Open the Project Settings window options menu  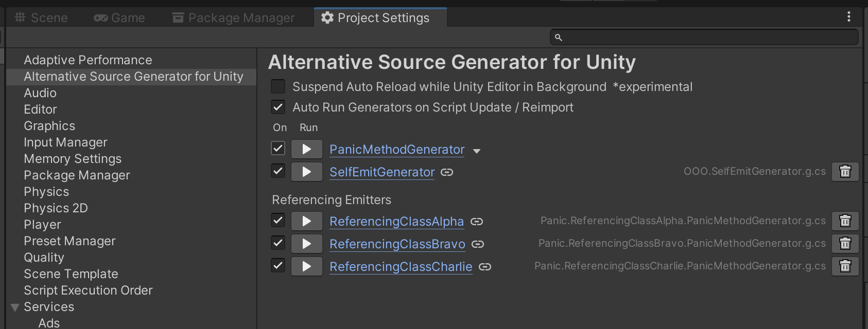coord(848,17)
